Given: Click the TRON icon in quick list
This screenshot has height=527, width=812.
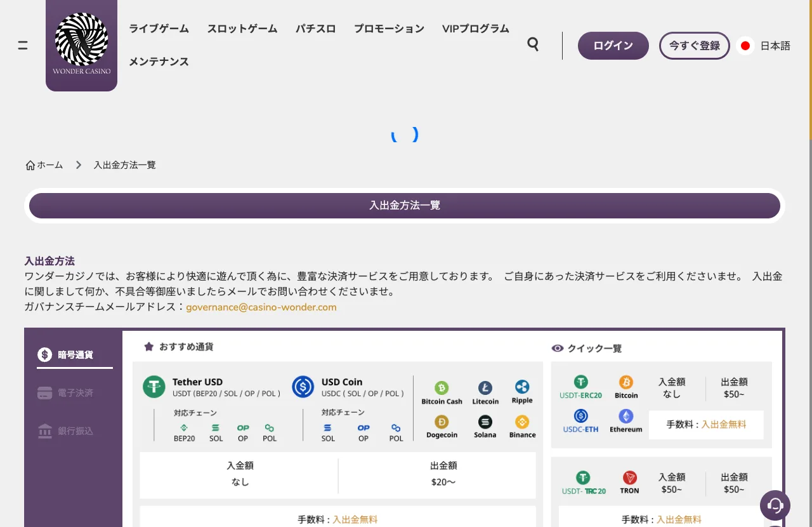Looking at the screenshot, I should pyautogui.click(x=629, y=477).
